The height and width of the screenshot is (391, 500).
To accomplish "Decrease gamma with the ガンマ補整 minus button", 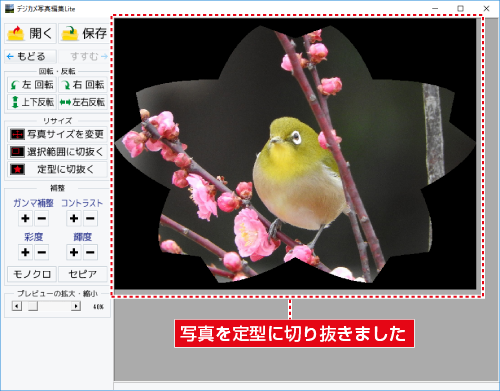I will [x=42, y=219].
